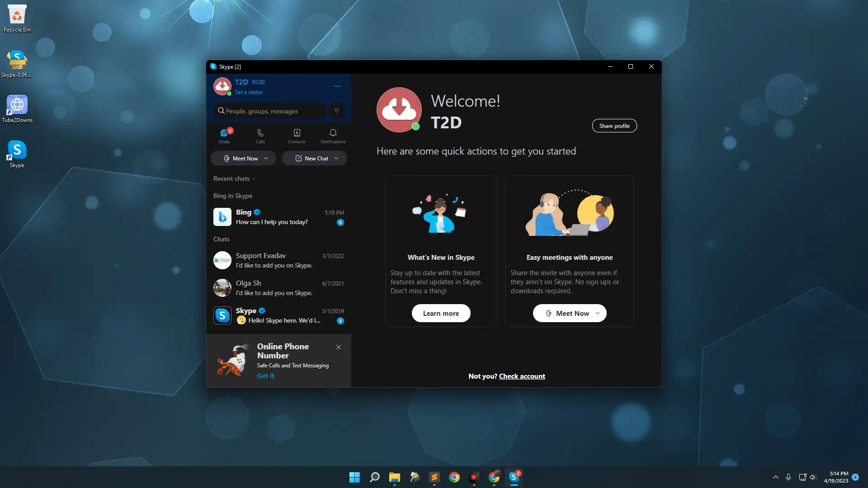Image resolution: width=868 pixels, height=488 pixels.
Task: Click the network tray icon
Action: pos(802,477)
